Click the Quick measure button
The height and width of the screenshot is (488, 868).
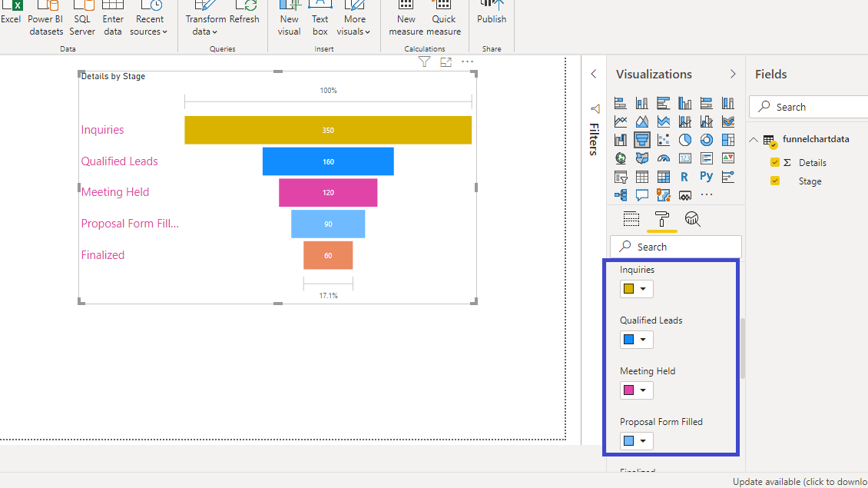(443, 19)
